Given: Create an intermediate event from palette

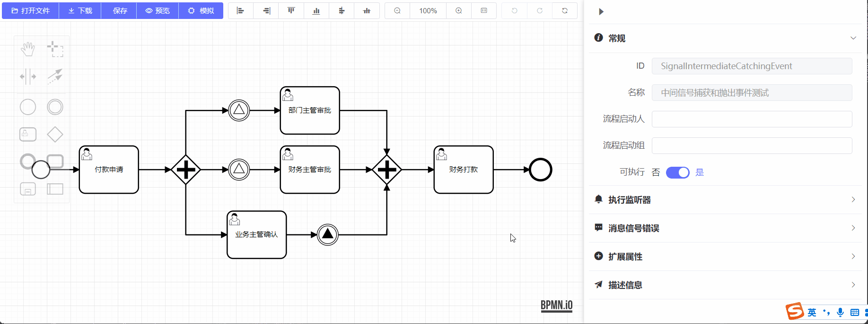Looking at the screenshot, I should point(55,107).
